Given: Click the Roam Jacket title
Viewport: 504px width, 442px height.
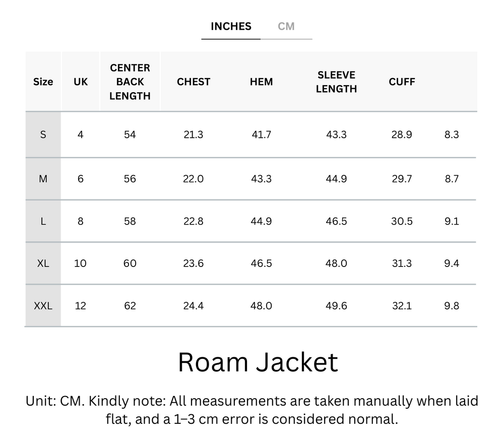Looking at the screenshot, I should click(x=258, y=362).
